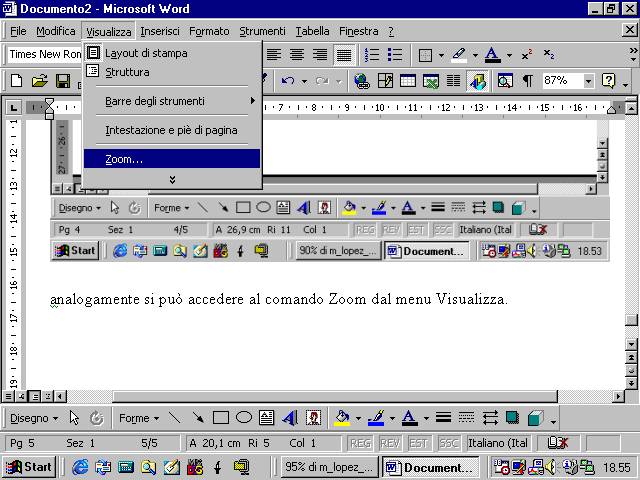Choose Zoom... in the Visualizza menu
640x480 pixels.
pyautogui.click(x=172, y=159)
